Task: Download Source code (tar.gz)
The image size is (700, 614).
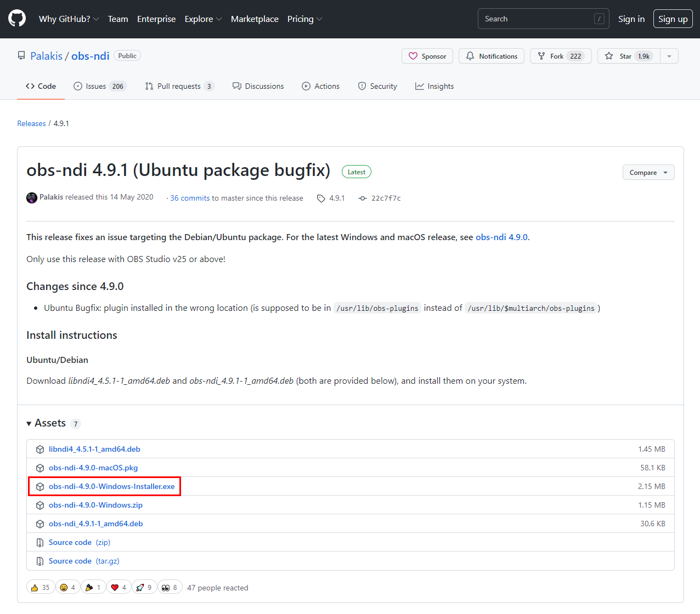Action: pos(84,561)
